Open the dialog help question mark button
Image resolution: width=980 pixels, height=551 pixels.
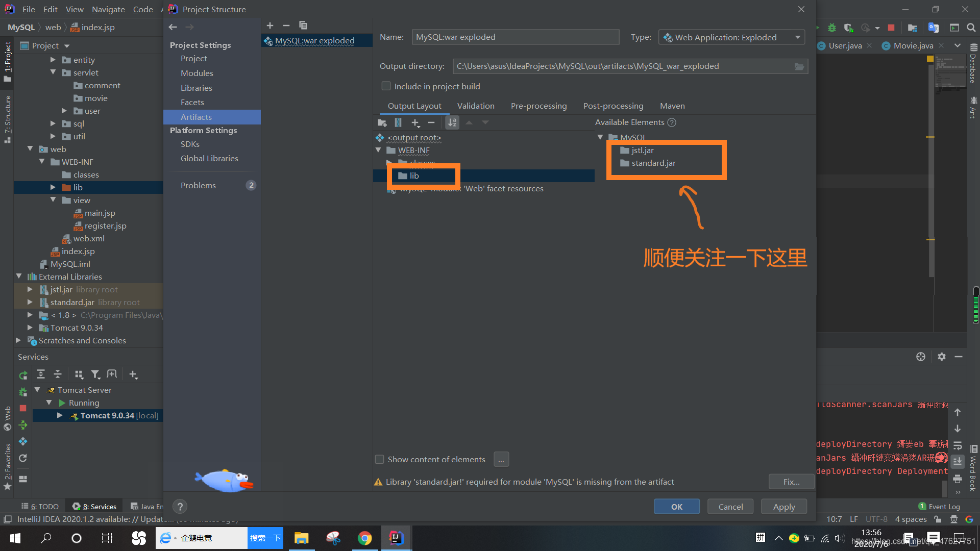(180, 507)
